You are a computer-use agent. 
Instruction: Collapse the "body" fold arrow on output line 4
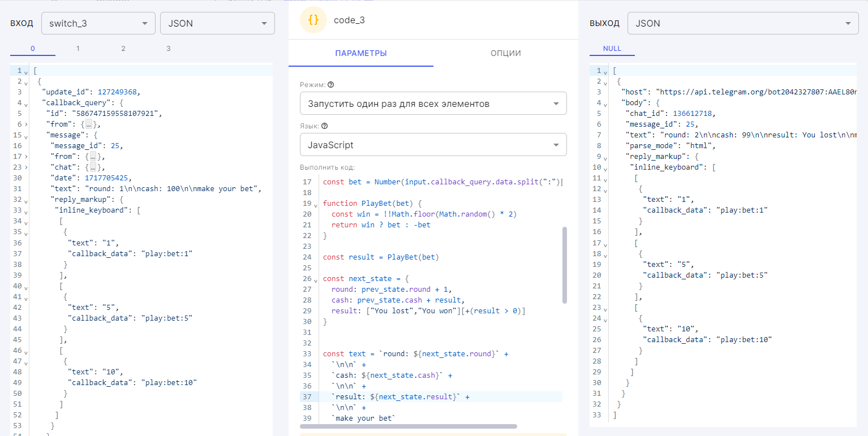[605, 103]
